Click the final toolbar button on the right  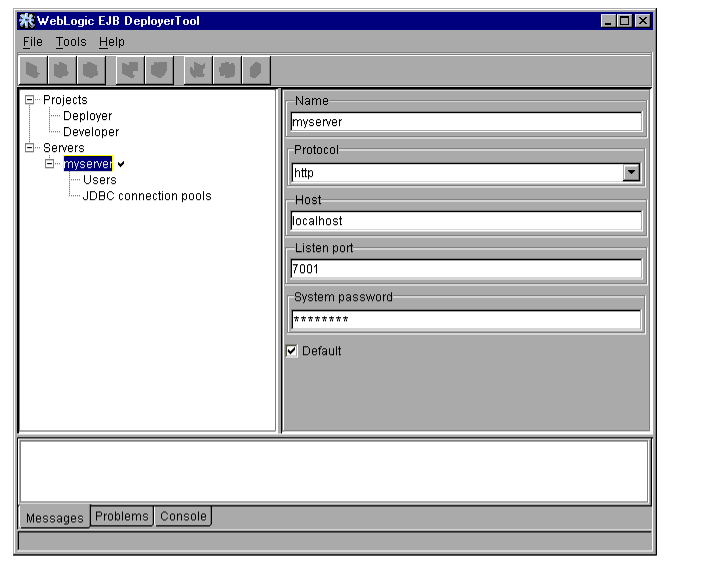click(x=256, y=70)
